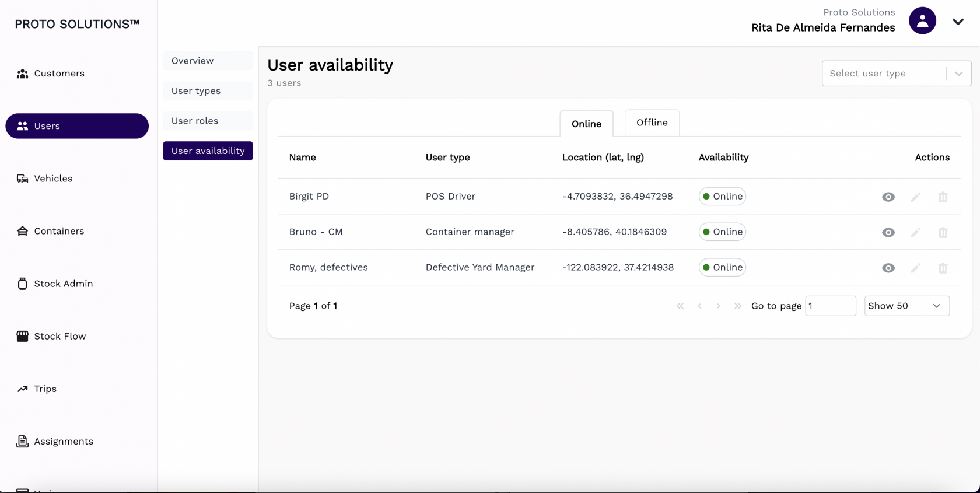The height and width of the screenshot is (493, 980).
Task: Expand the account menu chevron
Action: [x=958, y=22]
